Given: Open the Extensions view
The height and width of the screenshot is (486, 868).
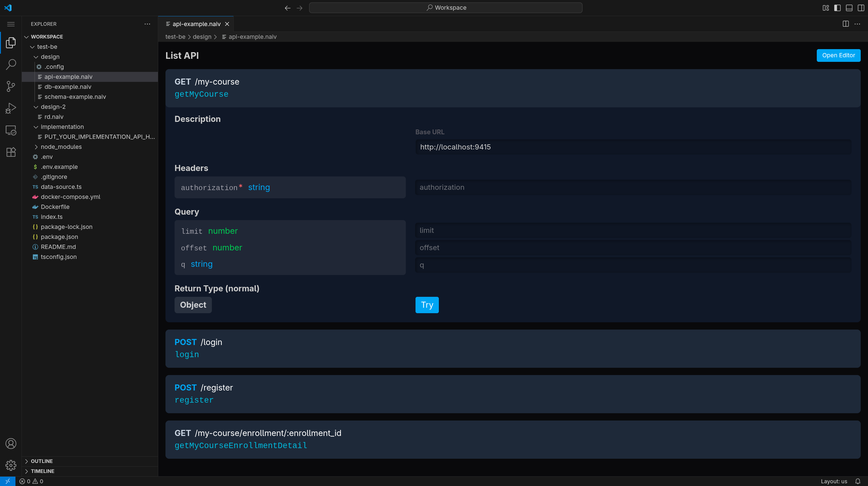Looking at the screenshot, I should 11,152.
